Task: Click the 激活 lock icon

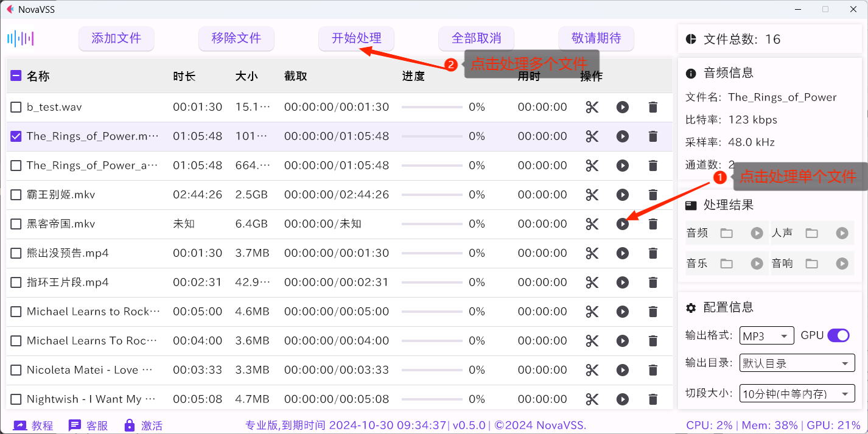Action: [x=128, y=425]
